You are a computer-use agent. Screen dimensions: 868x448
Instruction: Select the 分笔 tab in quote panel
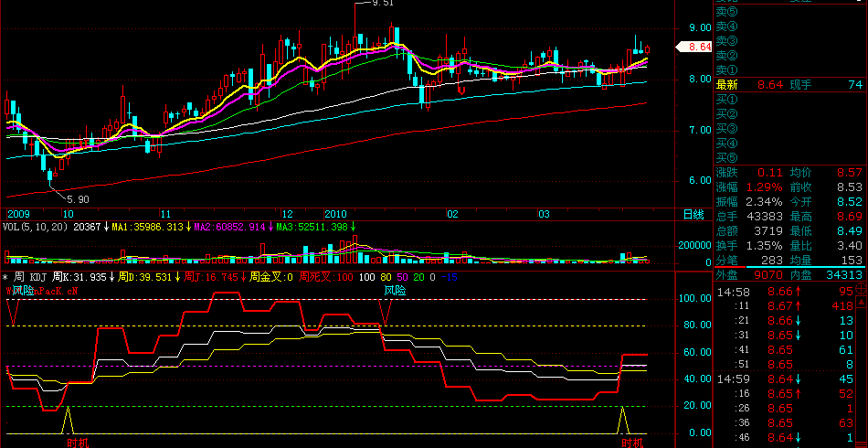pyautogui.click(x=727, y=261)
